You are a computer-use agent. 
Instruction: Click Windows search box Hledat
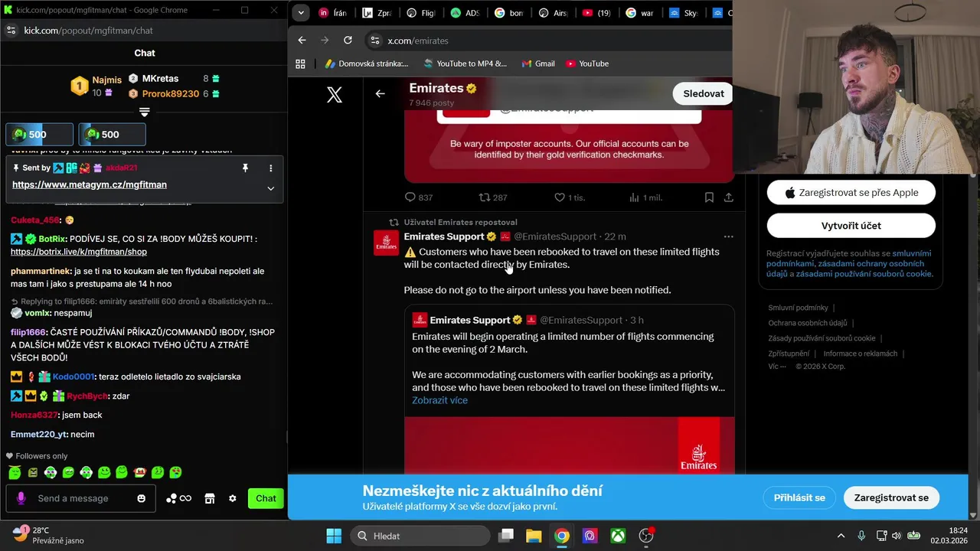[420, 536]
